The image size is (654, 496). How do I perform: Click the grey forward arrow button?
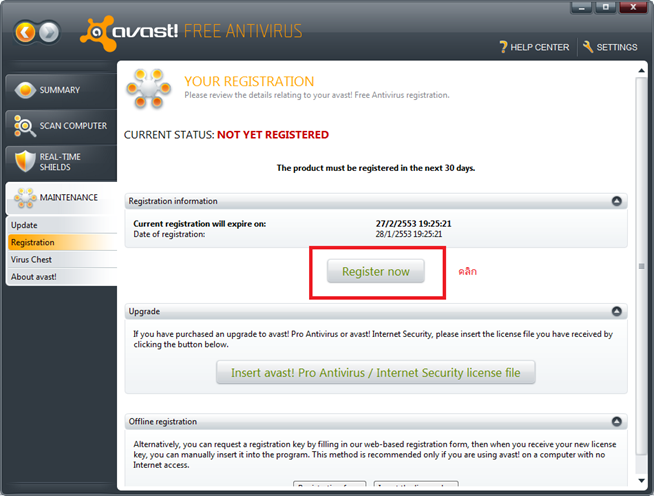(x=49, y=32)
